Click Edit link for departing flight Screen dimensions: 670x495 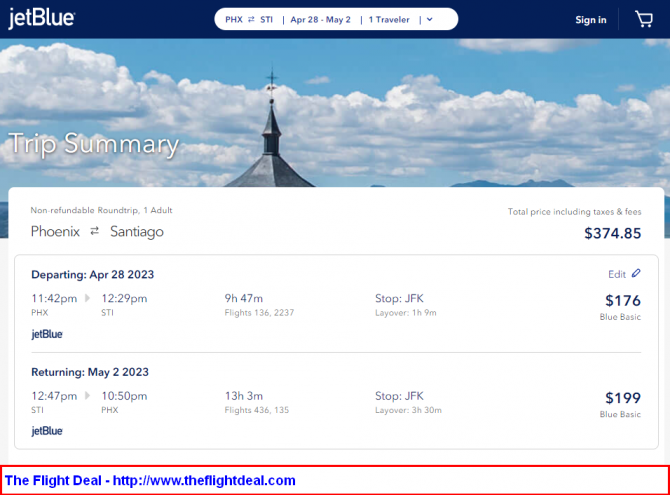tap(617, 274)
